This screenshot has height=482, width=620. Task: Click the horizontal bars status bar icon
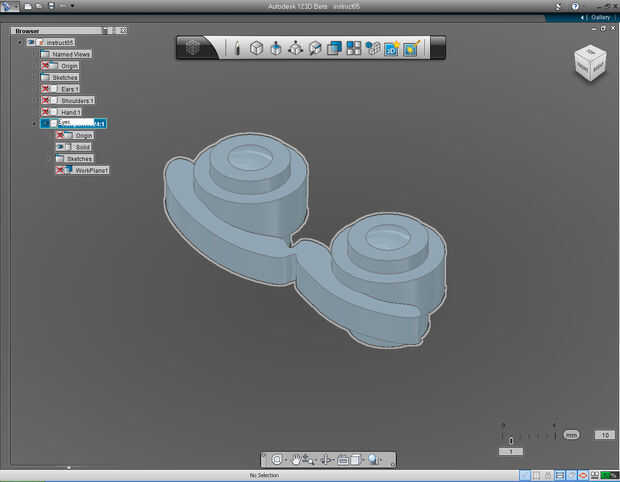point(560,475)
